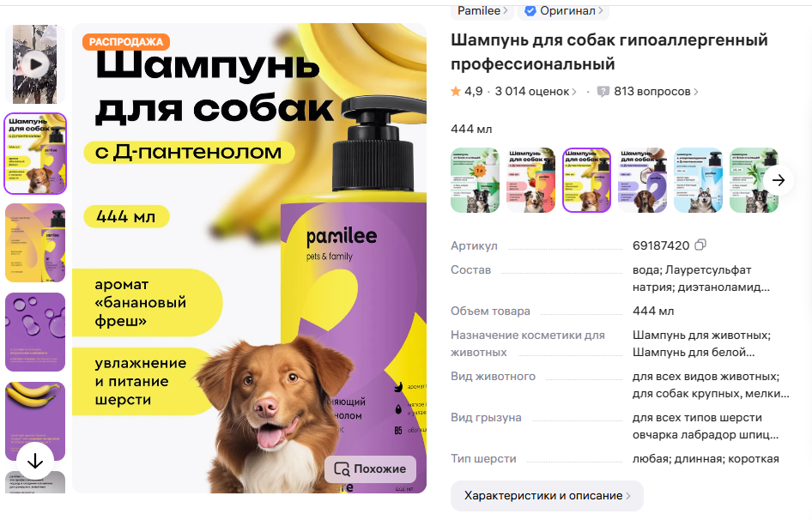This screenshot has width=812, height=520.
Task: Open the 813 вопросов link
Action: pyautogui.click(x=656, y=92)
